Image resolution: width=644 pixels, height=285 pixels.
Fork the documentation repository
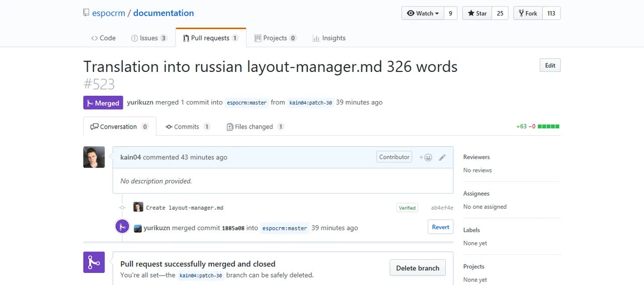[527, 13]
